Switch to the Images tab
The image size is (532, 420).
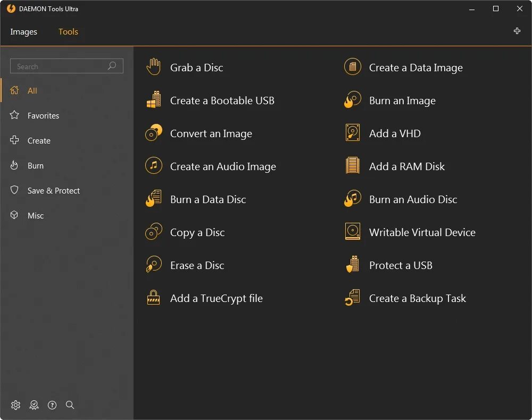point(24,31)
